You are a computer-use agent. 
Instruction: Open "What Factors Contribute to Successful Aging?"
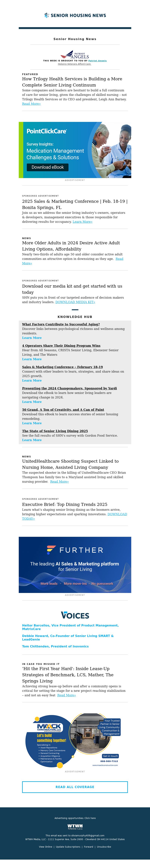[61, 324]
